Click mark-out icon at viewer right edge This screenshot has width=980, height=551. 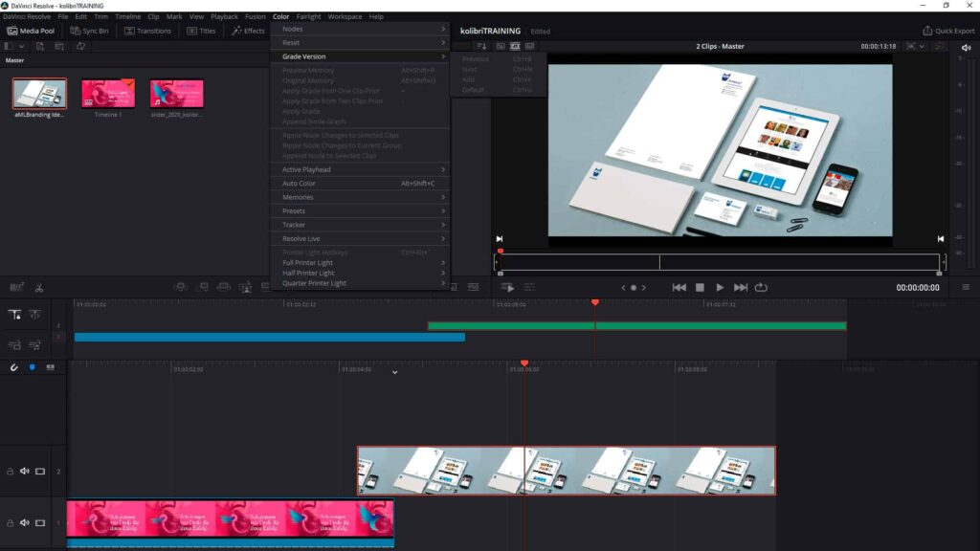click(x=941, y=238)
